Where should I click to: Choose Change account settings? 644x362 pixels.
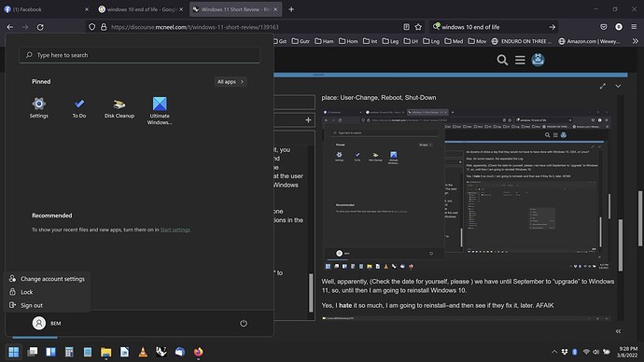(x=47, y=279)
